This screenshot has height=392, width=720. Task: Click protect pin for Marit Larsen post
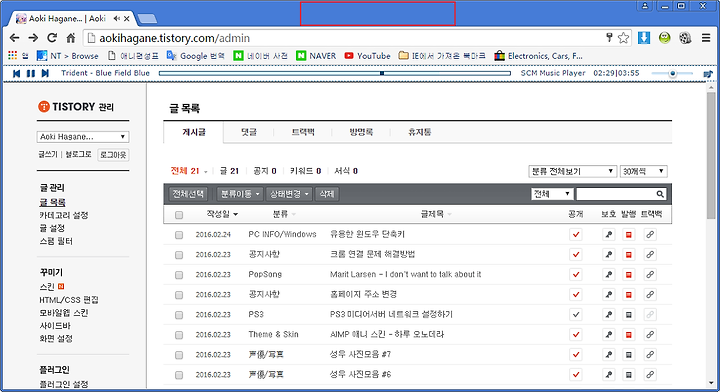608,274
